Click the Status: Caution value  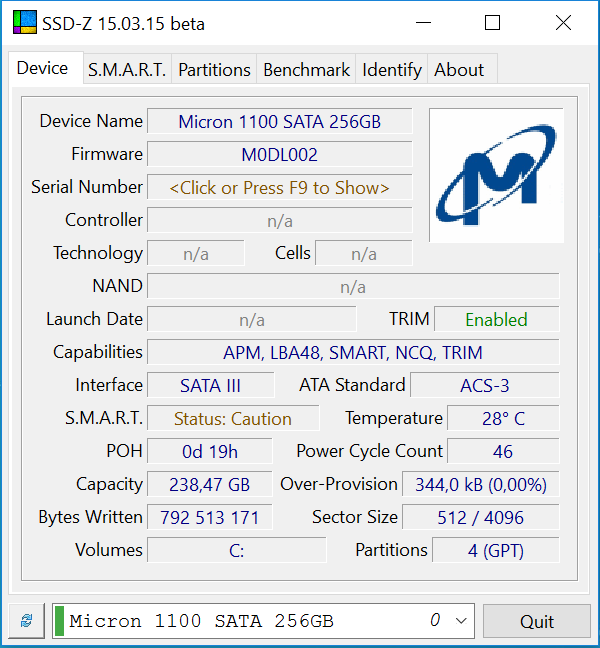pyautogui.click(x=233, y=419)
